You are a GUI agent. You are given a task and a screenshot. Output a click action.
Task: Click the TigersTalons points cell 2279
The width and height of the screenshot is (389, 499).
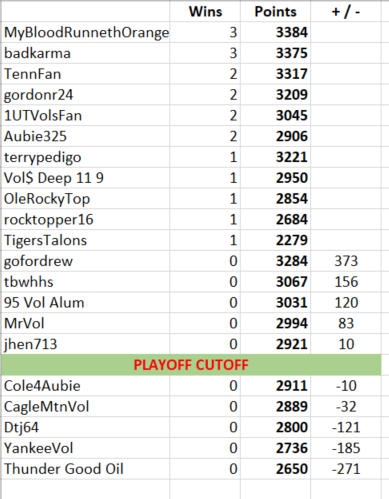click(275, 240)
